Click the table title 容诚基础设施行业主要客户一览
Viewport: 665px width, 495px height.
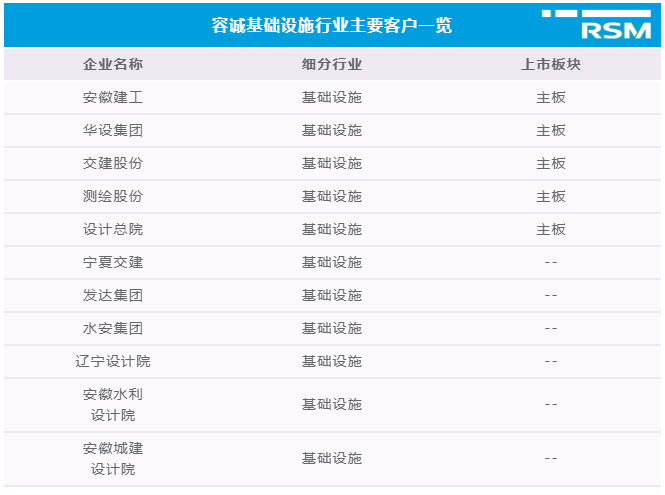pos(332,26)
